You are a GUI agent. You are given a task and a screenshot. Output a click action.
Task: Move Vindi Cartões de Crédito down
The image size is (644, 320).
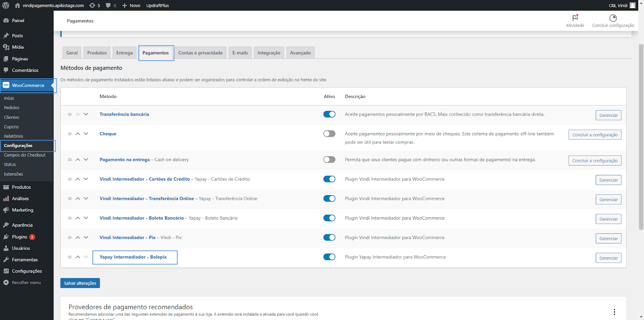(86, 179)
